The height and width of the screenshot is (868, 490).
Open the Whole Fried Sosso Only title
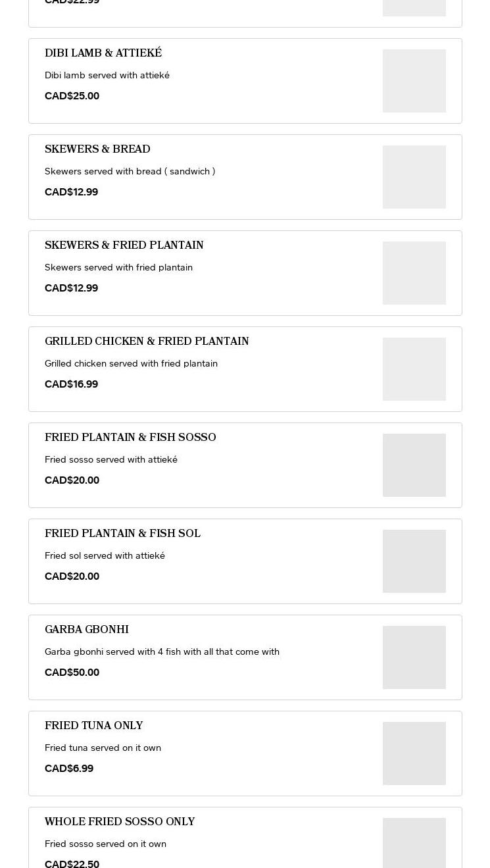tap(120, 822)
